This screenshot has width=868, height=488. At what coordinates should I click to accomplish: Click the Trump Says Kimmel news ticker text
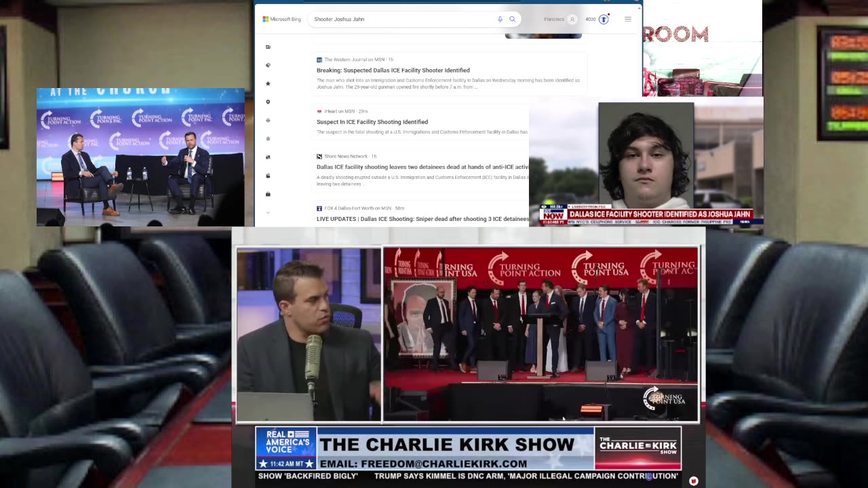click(x=526, y=476)
